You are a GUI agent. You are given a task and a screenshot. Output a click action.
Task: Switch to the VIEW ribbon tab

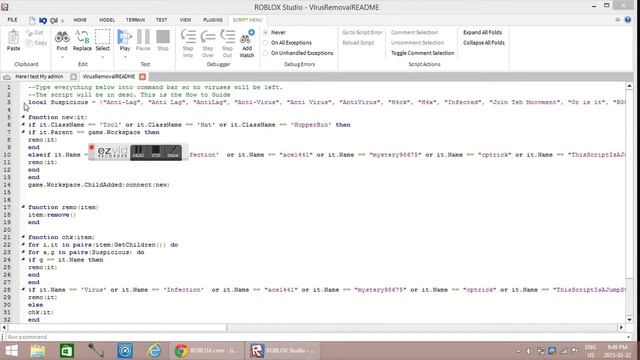point(185,20)
